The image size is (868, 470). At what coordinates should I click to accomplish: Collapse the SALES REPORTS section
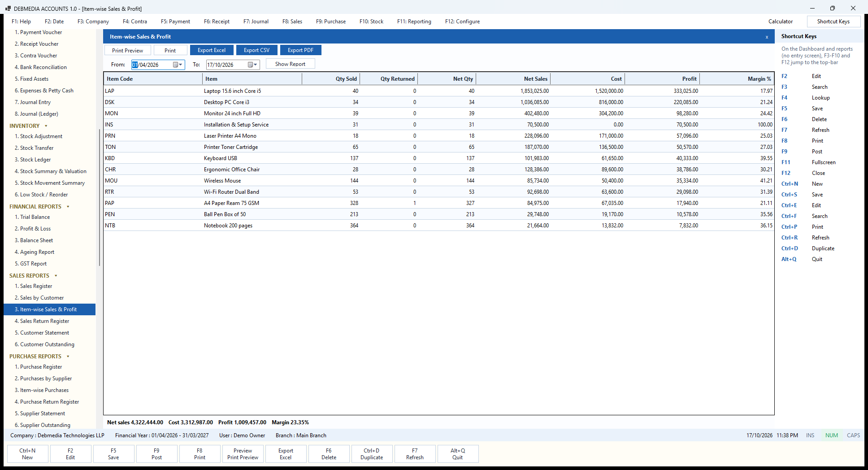56,276
